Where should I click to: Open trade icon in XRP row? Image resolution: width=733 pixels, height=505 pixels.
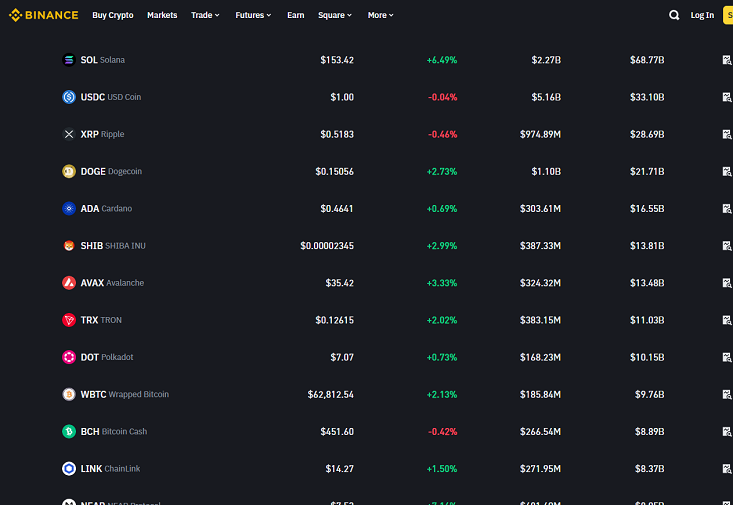[x=727, y=134]
